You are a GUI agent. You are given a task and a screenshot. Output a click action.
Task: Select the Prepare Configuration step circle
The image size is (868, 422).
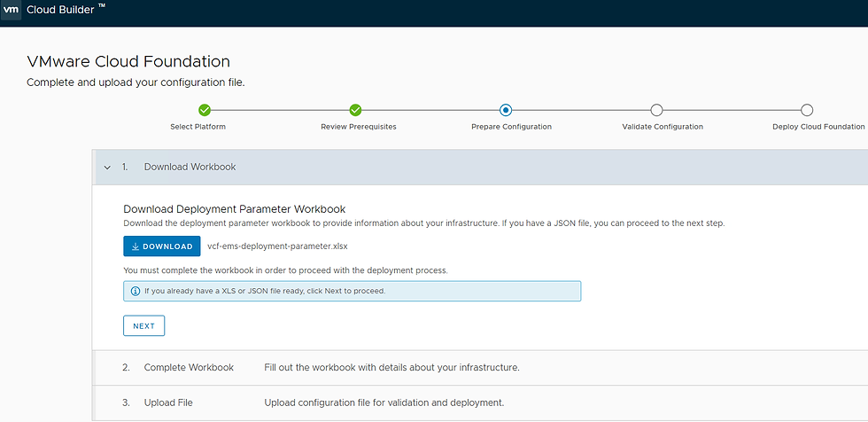[x=506, y=110]
